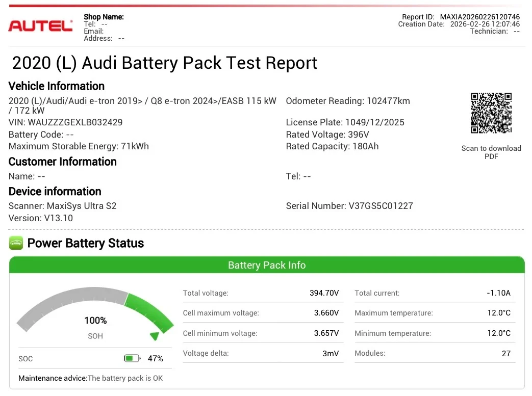
Task: Click Rated Capacity 180Ah
Action: [x=332, y=146]
